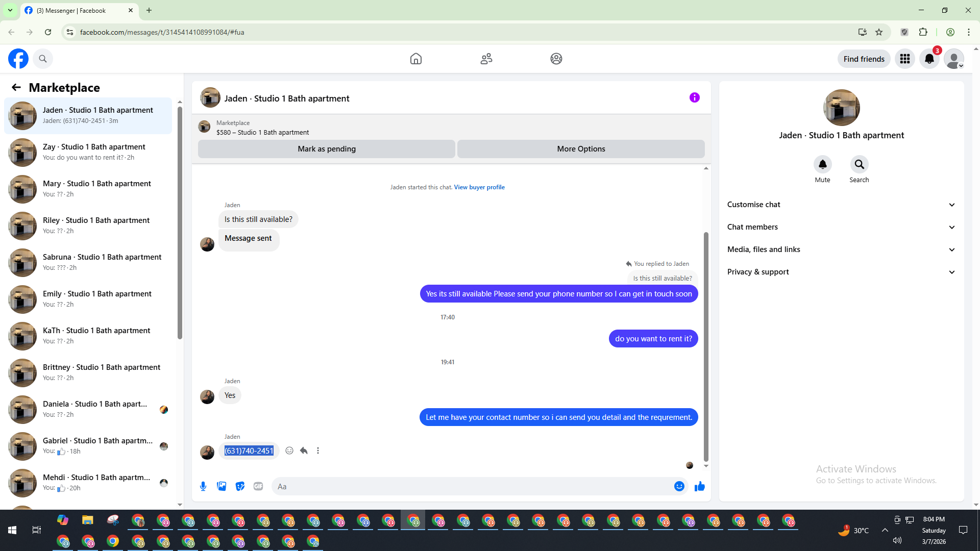Click Find friends button
980x551 pixels.
click(x=864, y=59)
